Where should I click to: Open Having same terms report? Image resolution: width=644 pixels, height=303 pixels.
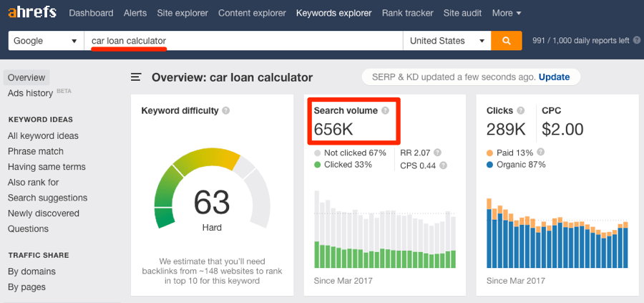[x=47, y=167]
